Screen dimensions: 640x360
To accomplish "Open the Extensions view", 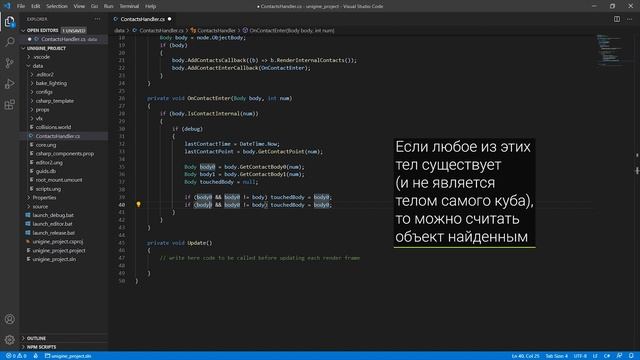I will click(9, 105).
